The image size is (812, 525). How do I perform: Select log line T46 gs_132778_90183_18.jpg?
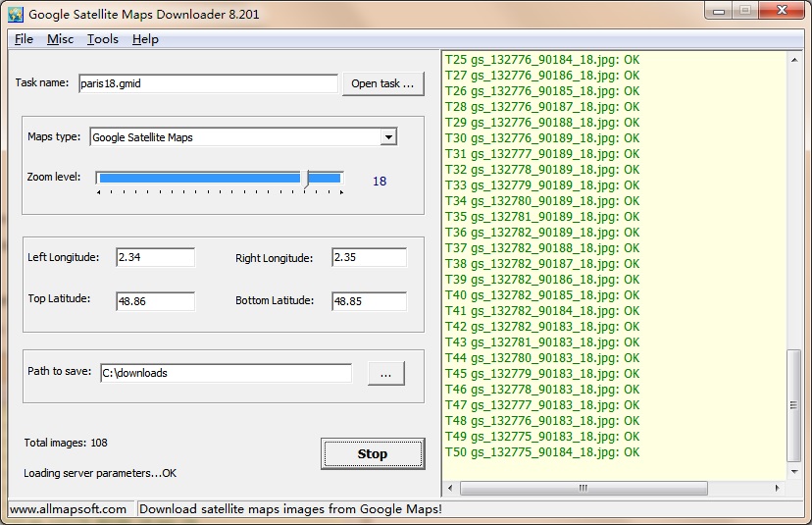click(x=542, y=390)
